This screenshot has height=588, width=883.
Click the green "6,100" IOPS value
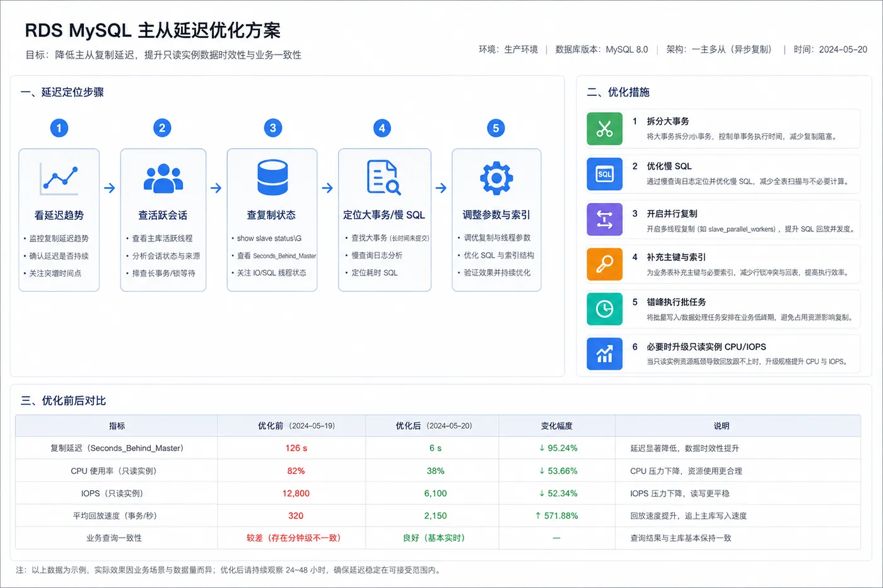point(435,493)
